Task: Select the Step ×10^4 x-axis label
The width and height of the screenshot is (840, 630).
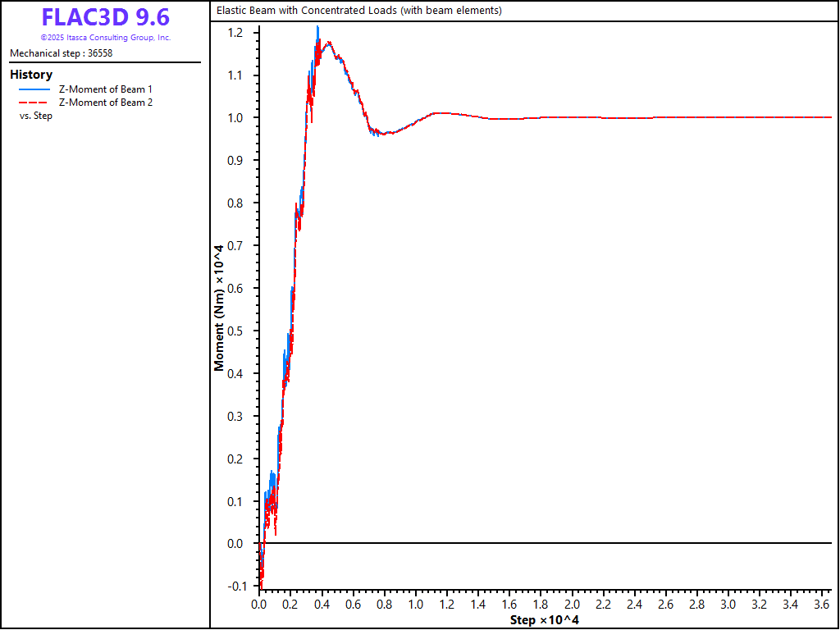Action: coord(544,619)
